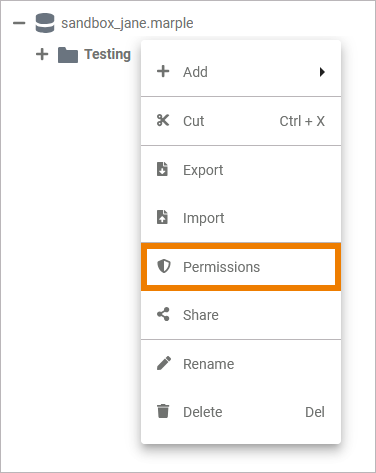Click the Ctrl + X shortcut text

[x=302, y=121]
